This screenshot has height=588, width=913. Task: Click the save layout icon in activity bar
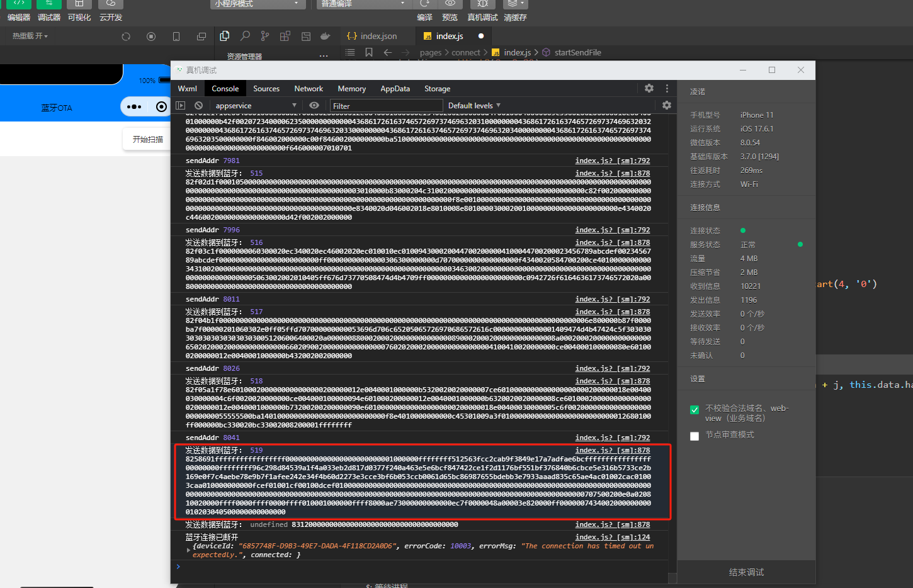(306, 37)
